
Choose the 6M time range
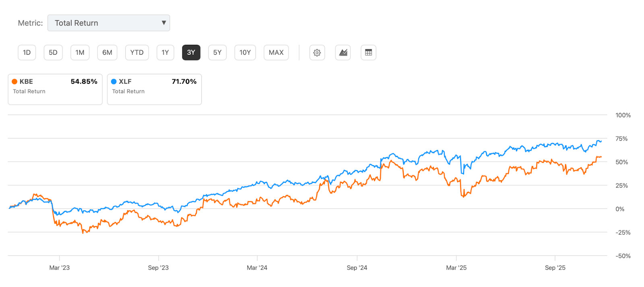tap(107, 52)
